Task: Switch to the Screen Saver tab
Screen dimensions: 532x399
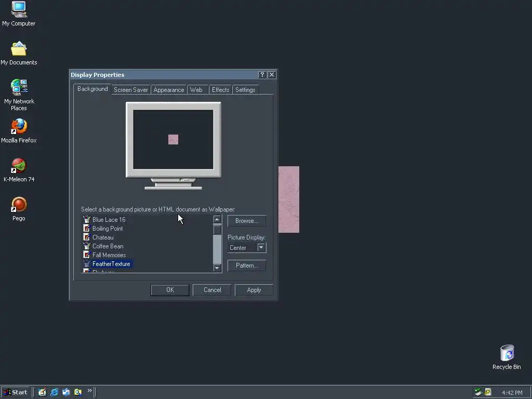Action: tap(130, 90)
